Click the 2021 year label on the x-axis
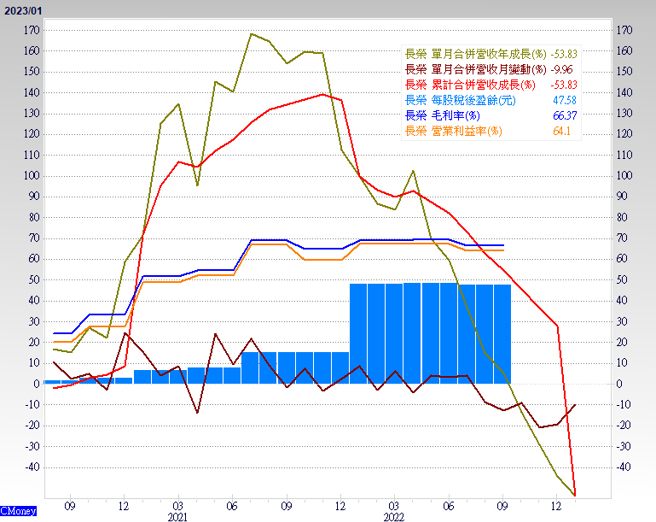Viewport: 656px width, 522px height. [x=177, y=517]
